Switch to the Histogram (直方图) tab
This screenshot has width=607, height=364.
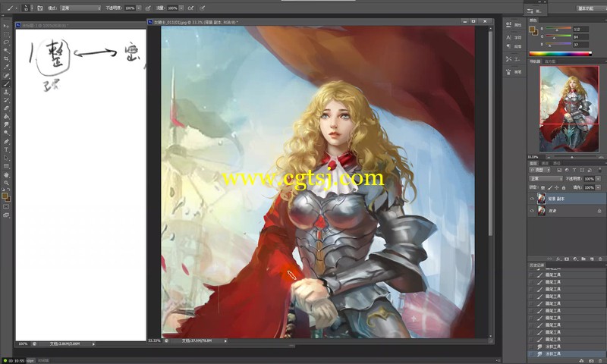[x=550, y=61]
